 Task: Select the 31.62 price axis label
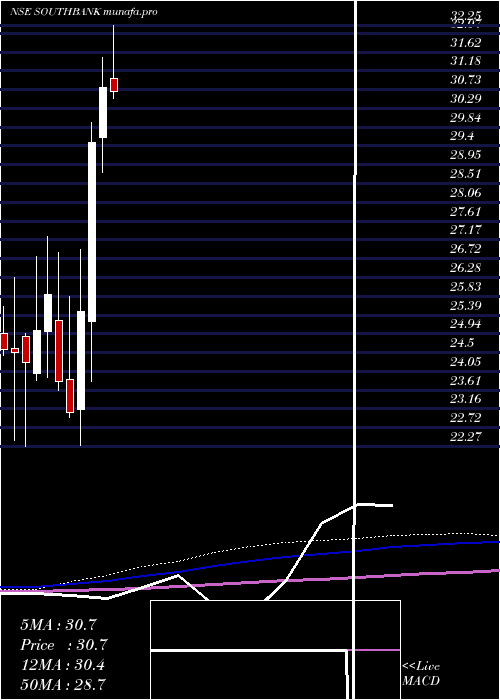(x=466, y=42)
